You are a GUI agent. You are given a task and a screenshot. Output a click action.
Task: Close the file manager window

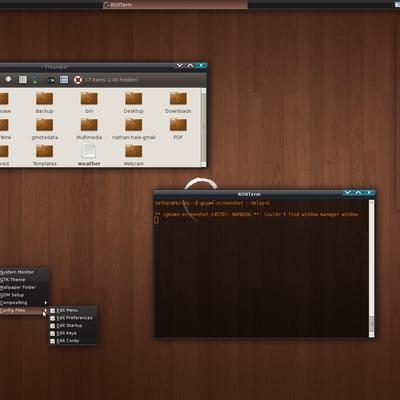tap(201, 66)
